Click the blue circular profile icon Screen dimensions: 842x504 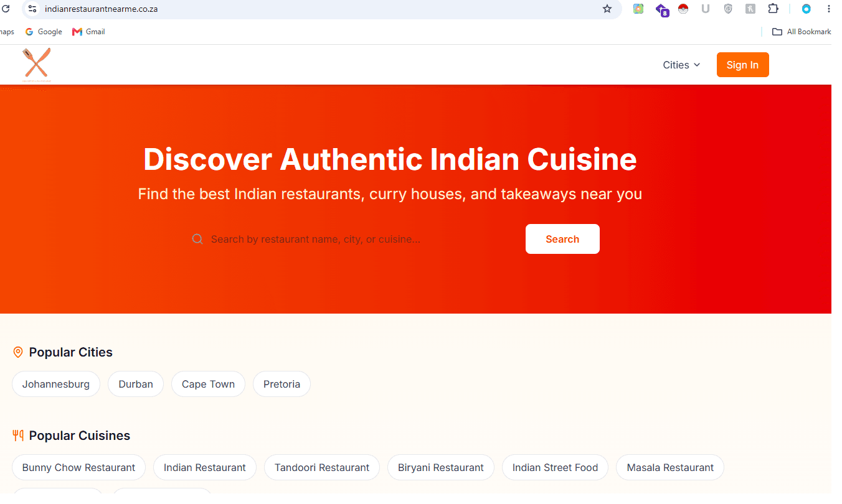[806, 9]
